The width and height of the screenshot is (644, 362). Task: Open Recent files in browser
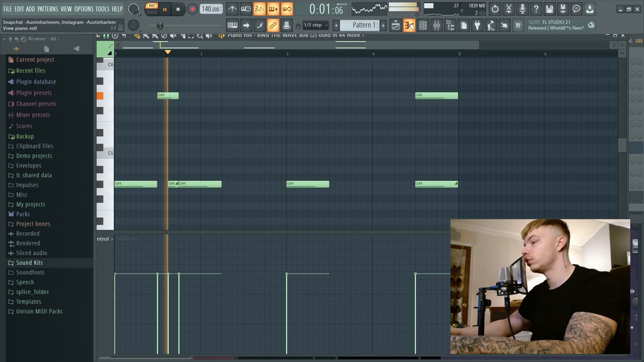[x=30, y=70]
